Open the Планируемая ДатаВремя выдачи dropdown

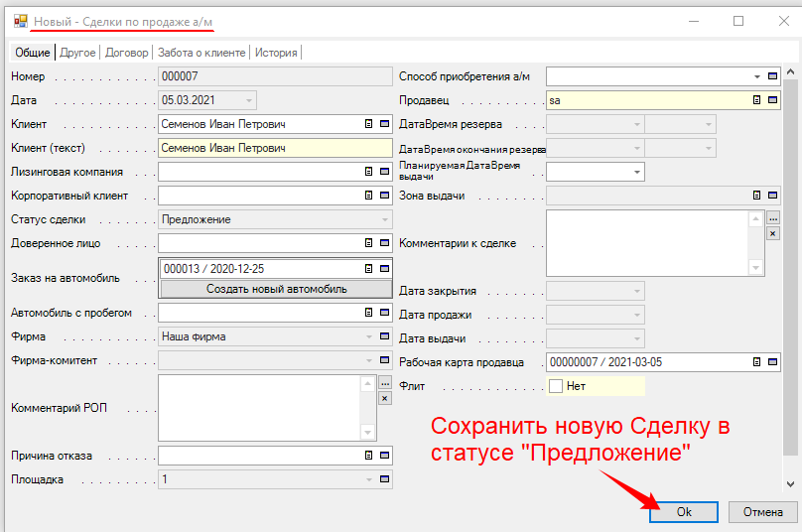[636, 172]
